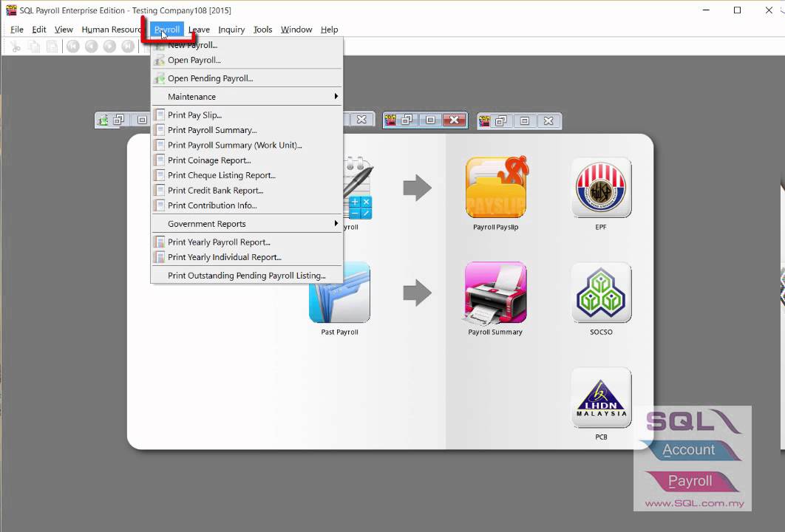Viewport: 785px width, 532px height.
Task: Open the File menu
Action: coord(17,30)
